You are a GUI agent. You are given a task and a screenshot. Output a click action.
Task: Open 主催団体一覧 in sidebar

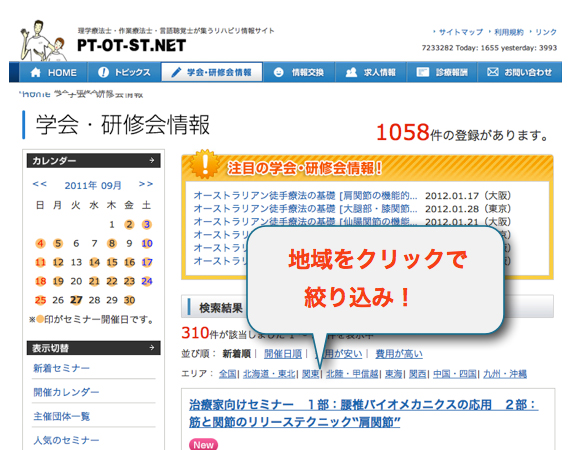coord(61,417)
